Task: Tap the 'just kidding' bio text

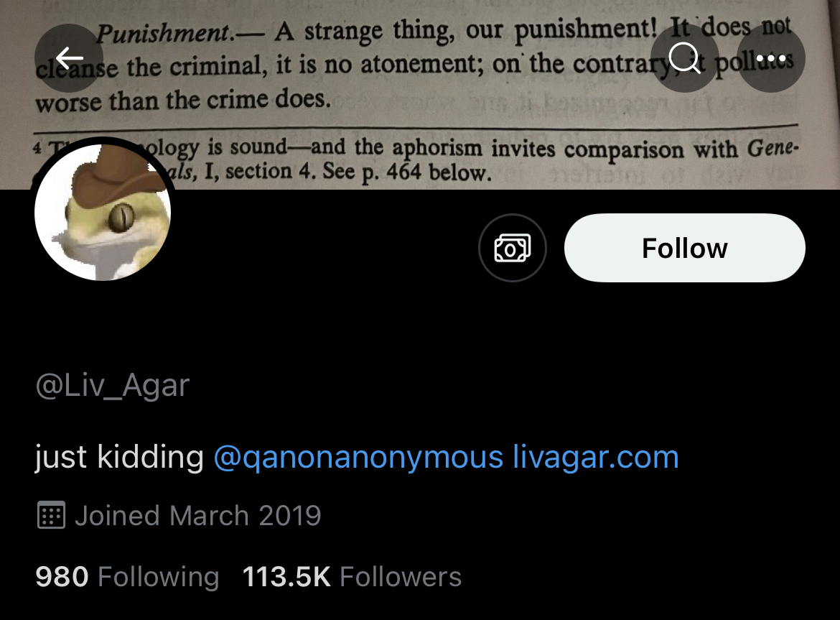Action: tap(119, 458)
